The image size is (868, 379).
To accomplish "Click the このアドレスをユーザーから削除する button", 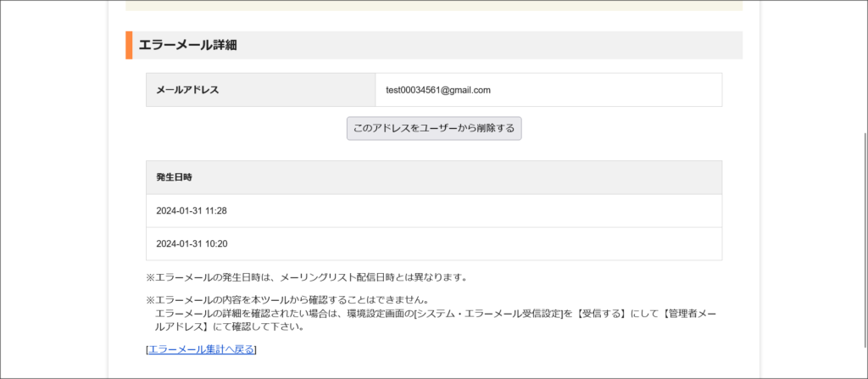I will (434, 129).
